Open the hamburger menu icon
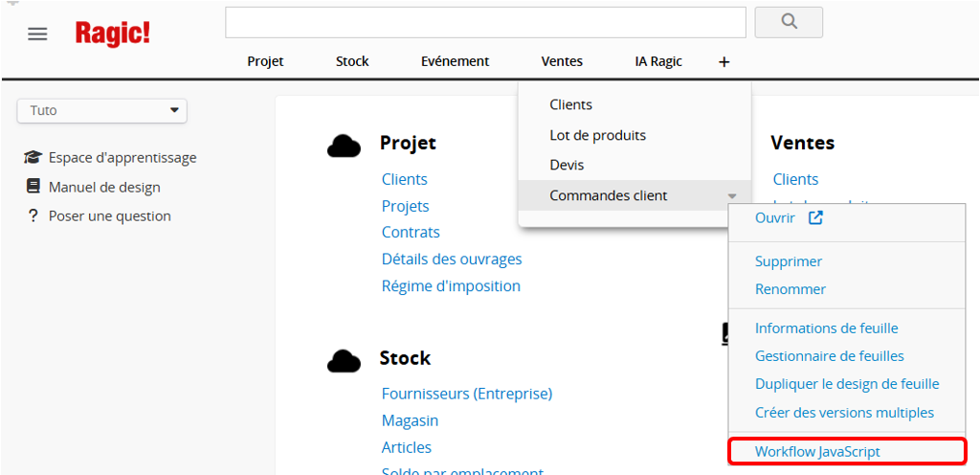 37,34
